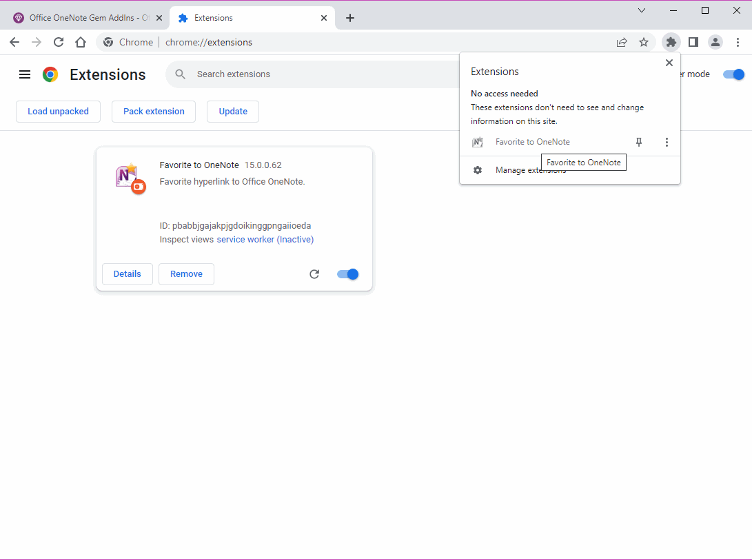Image resolution: width=752 pixels, height=560 pixels.
Task: Click the Manage extensions gear icon
Action: [478, 170]
